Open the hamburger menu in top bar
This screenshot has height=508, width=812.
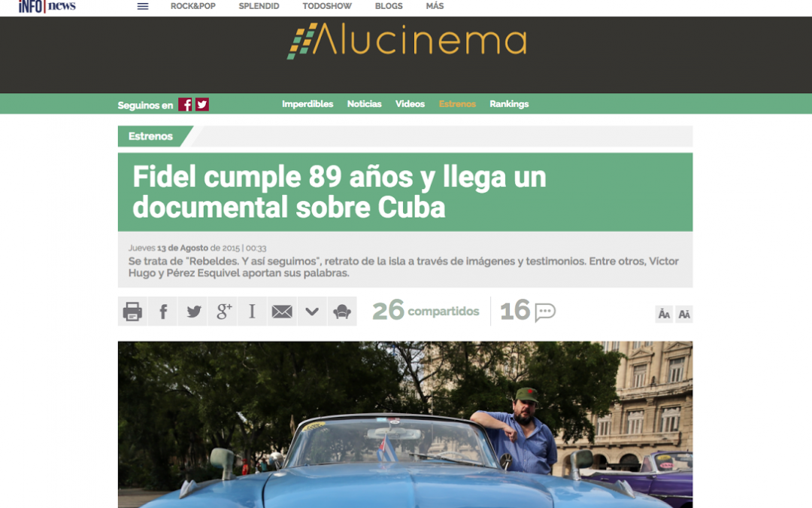point(143,6)
